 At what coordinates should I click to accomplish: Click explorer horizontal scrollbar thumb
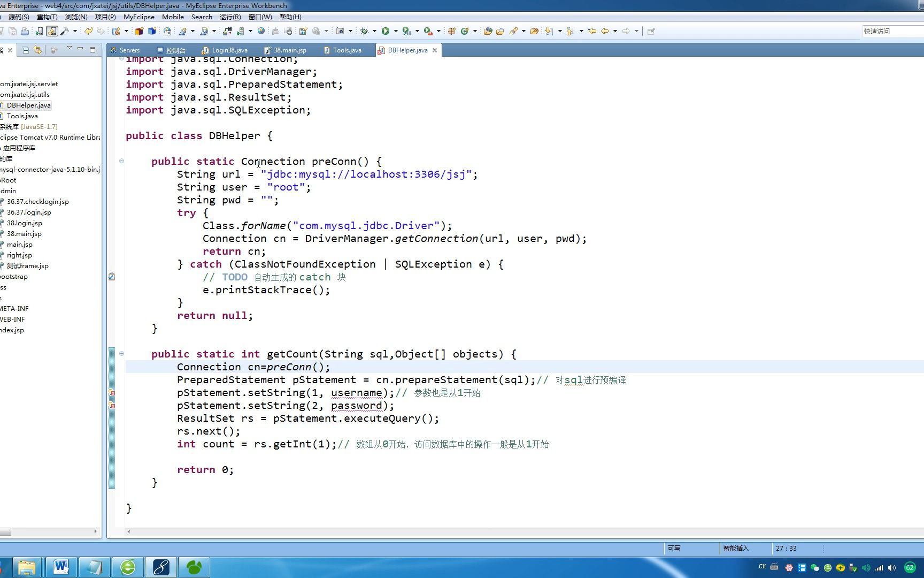click(5, 531)
